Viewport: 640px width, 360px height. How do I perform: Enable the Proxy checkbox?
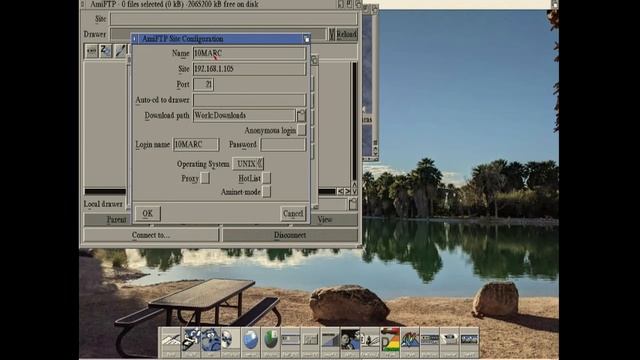point(205,178)
